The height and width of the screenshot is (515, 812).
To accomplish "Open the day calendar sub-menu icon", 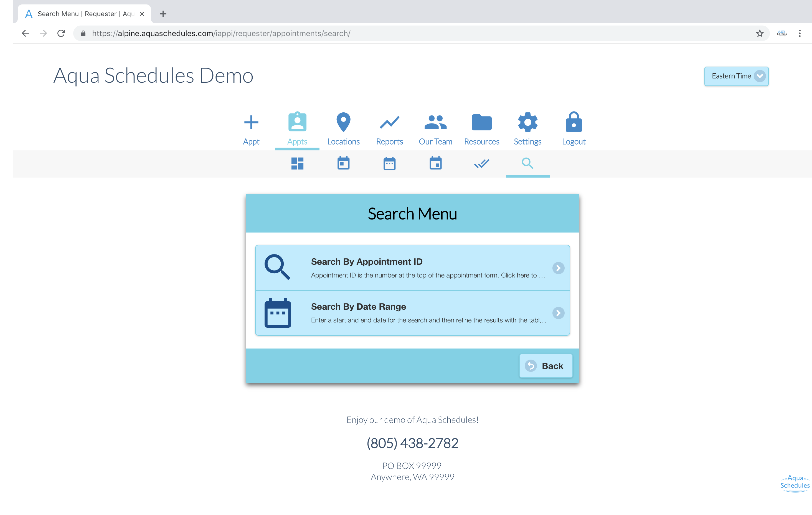I will click(x=343, y=163).
